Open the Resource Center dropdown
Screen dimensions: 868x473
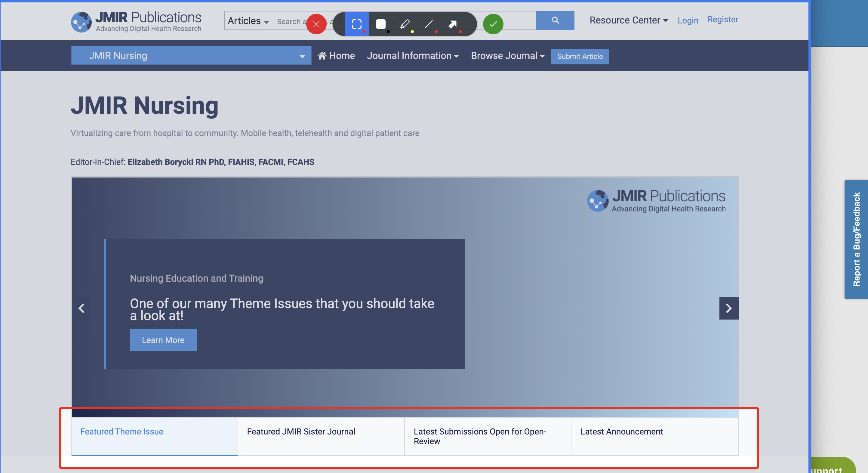(628, 20)
